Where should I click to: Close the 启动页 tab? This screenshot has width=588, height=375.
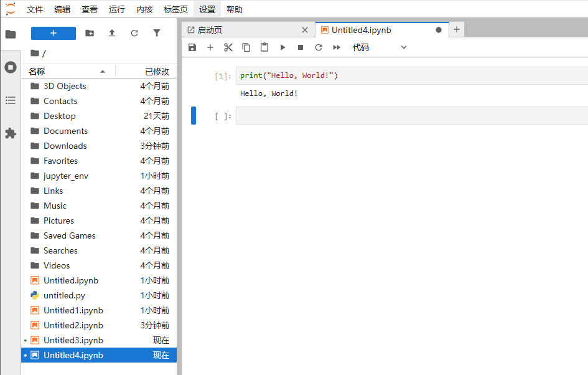click(x=305, y=30)
